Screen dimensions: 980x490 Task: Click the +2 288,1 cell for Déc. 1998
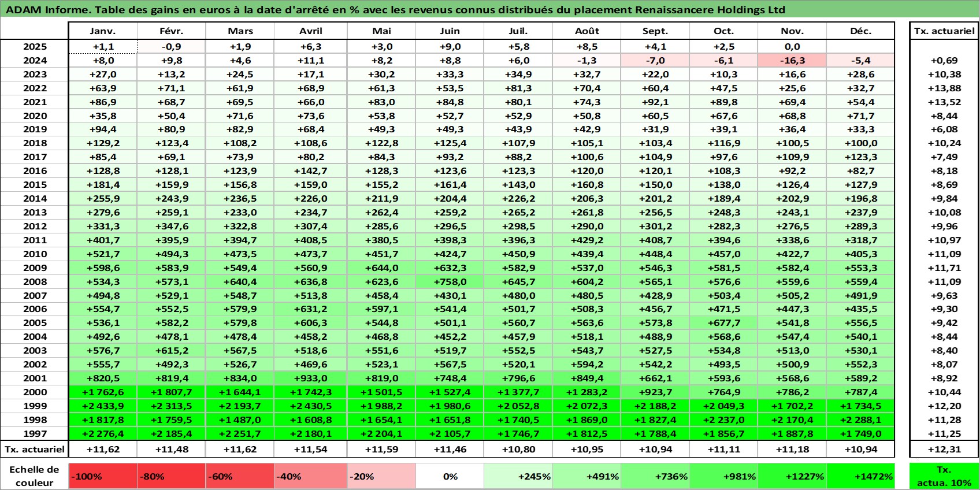click(x=860, y=420)
